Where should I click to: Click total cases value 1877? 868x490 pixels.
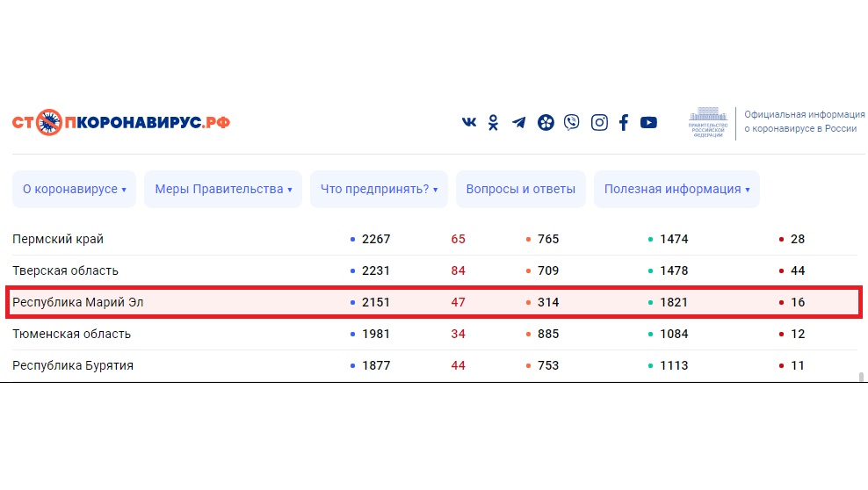click(x=376, y=365)
